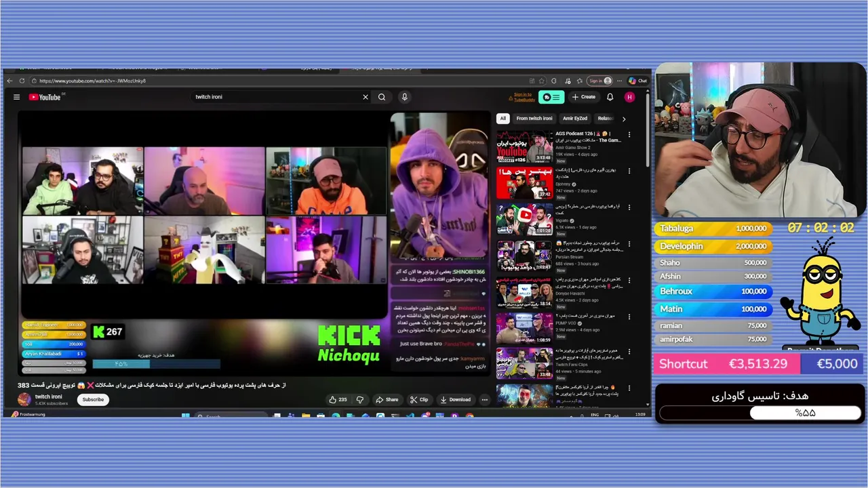Dislike the video with thumbs-down
Image resolution: width=868 pixels, height=488 pixels.
coord(360,399)
